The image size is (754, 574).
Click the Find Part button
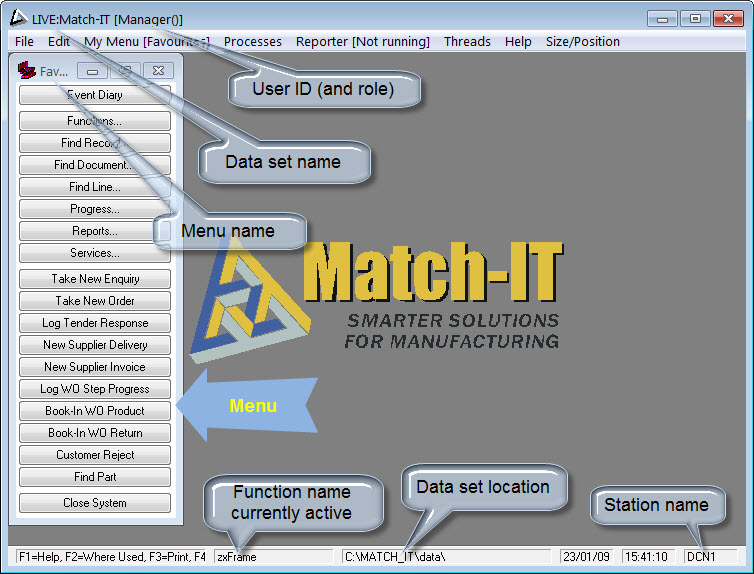[x=95, y=477]
